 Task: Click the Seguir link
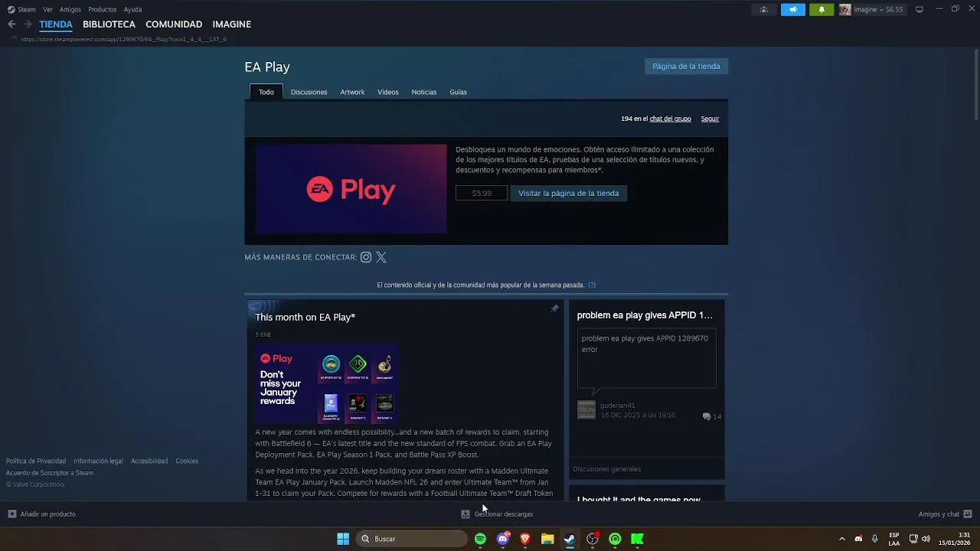[710, 119]
